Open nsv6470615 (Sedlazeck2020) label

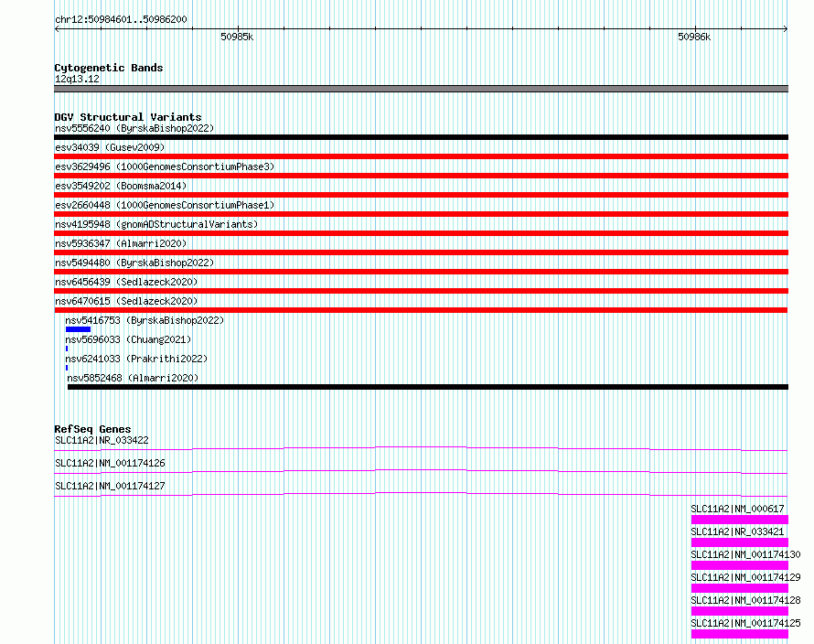click(x=126, y=301)
